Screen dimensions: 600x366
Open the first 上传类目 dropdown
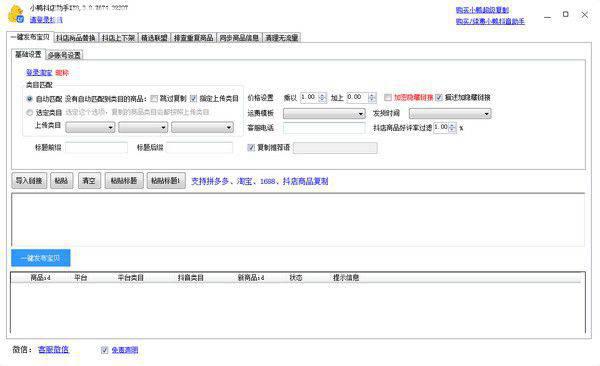click(90, 127)
